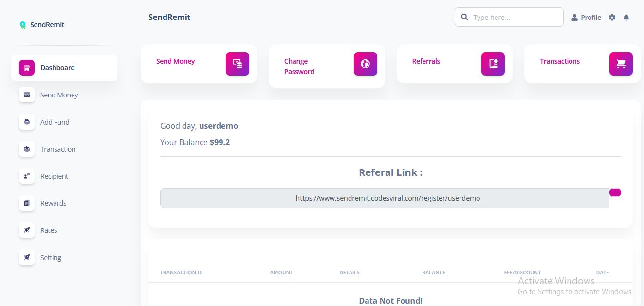This screenshot has height=306, width=644.
Task: Click the balance amount $99.2
Action: (220, 142)
